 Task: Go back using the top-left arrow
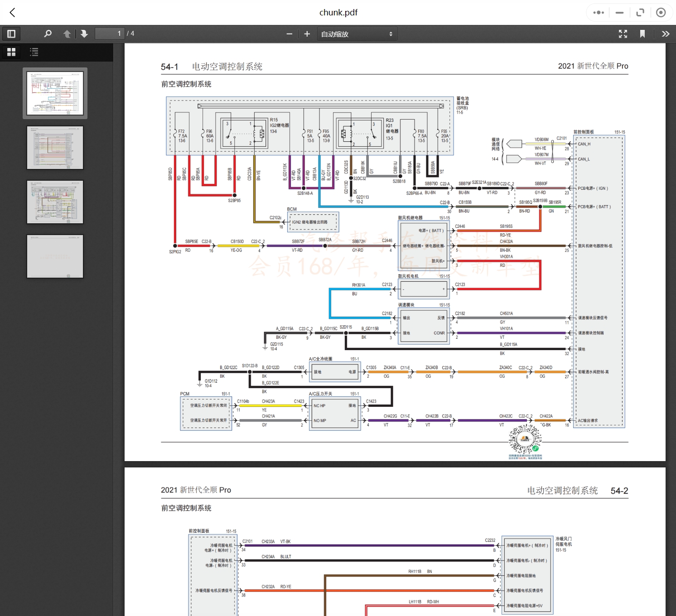pyautogui.click(x=13, y=13)
